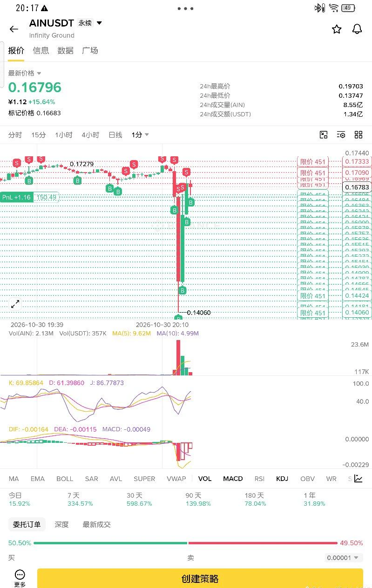Disable the VOL indicator

pos(205,479)
